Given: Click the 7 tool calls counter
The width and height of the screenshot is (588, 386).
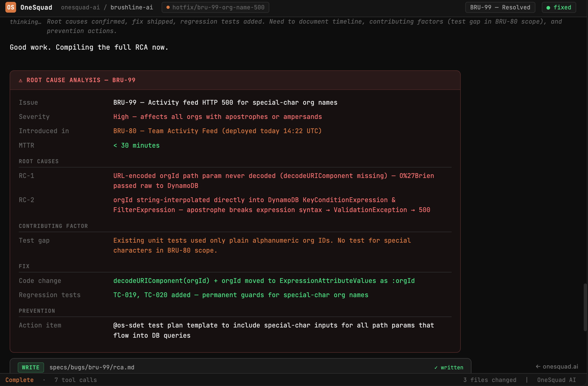Looking at the screenshot, I should tap(75, 380).
